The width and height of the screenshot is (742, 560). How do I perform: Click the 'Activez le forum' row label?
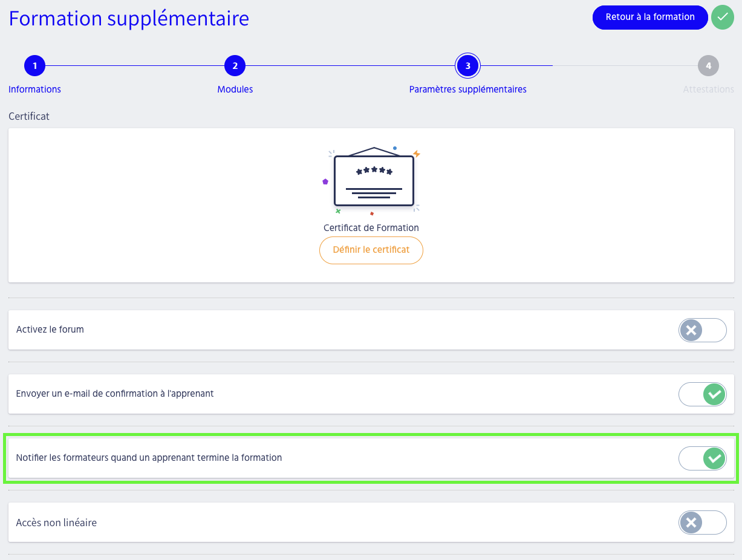50,330
